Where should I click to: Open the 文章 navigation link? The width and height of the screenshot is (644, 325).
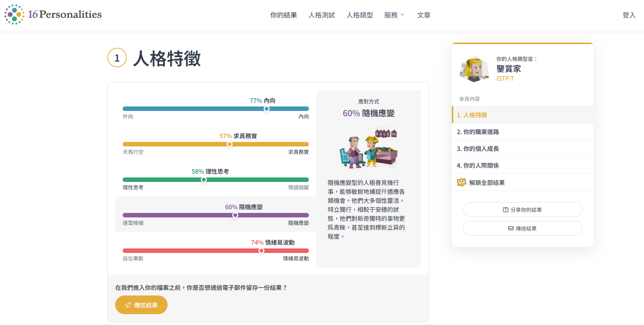click(x=424, y=15)
